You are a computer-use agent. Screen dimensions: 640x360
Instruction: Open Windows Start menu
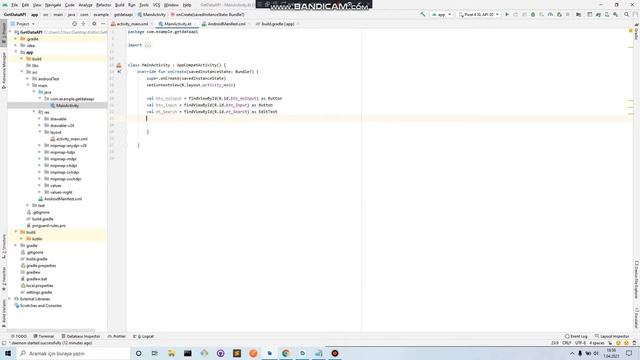pos(8,353)
